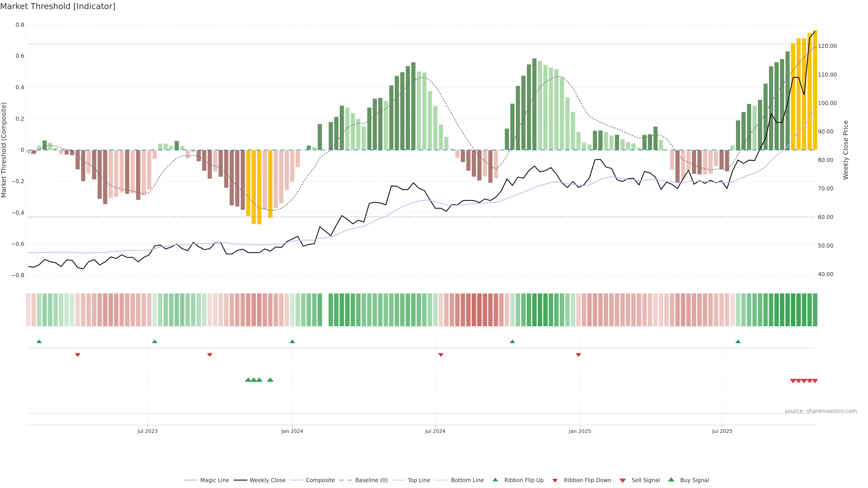Click the Buy Signal legend marker
The image size is (868, 488).
point(671,480)
